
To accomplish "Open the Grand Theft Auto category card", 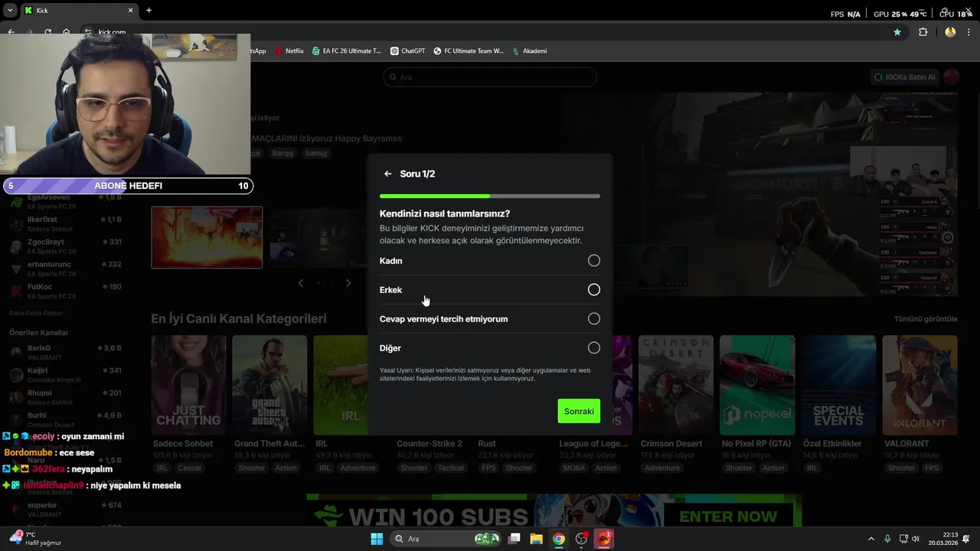I will pyautogui.click(x=269, y=385).
